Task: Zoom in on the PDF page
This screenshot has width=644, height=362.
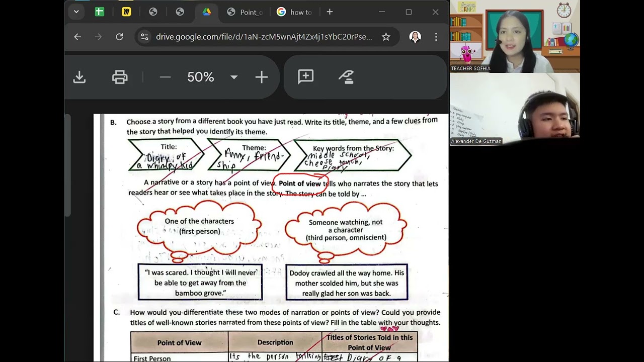Action: click(x=262, y=77)
